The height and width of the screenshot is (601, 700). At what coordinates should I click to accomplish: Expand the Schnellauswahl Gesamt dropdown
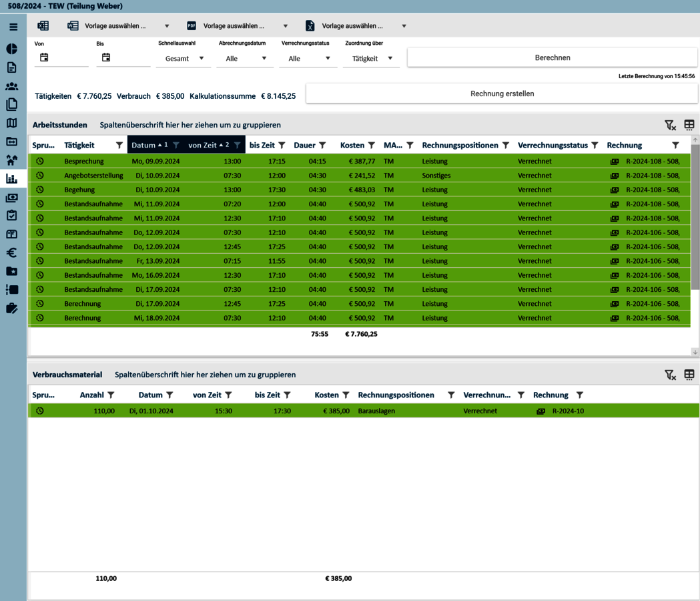pos(184,59)
